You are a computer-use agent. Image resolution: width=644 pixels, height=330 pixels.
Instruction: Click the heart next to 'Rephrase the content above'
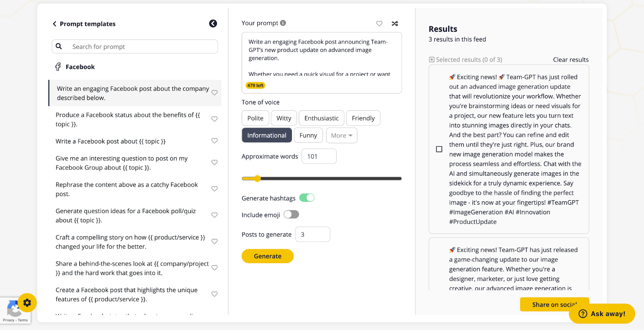pos(215,189)
